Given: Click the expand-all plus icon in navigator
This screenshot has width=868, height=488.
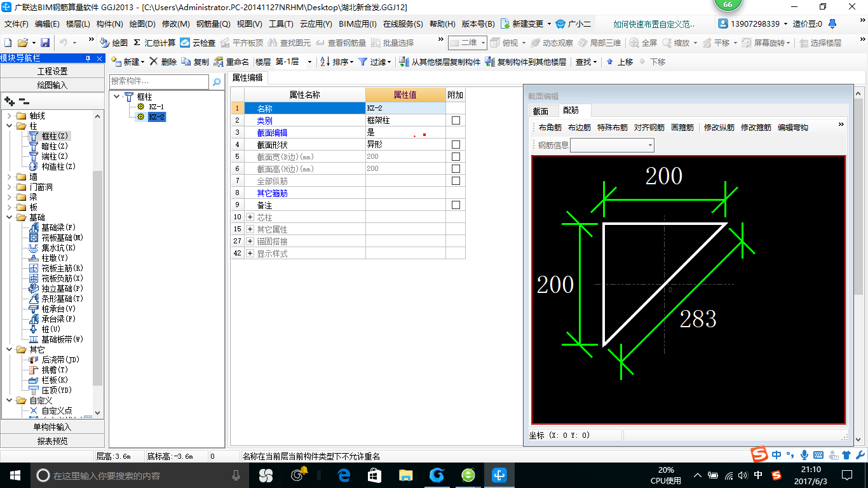Looking at the screenshot, I should (x=9, y=100).
